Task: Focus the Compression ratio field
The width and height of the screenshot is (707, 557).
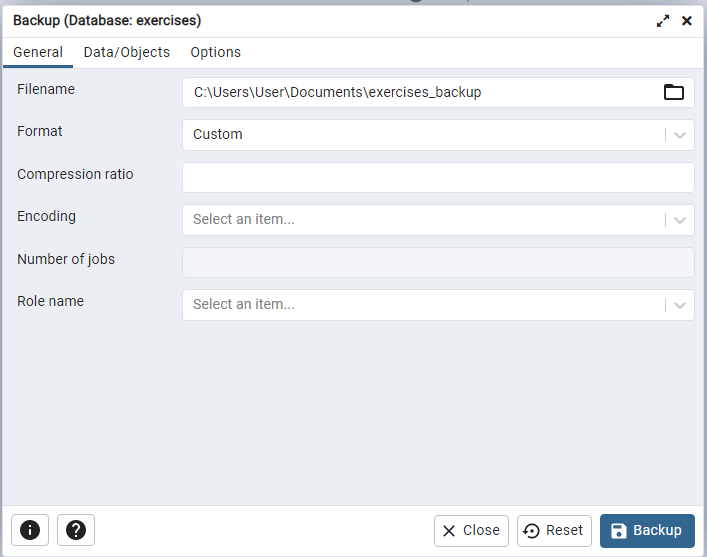Action: click(438, 178)
